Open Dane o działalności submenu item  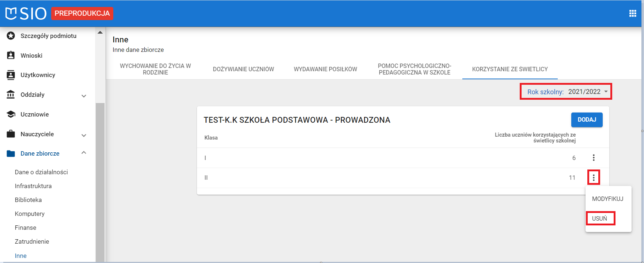[x=41, y=172]
